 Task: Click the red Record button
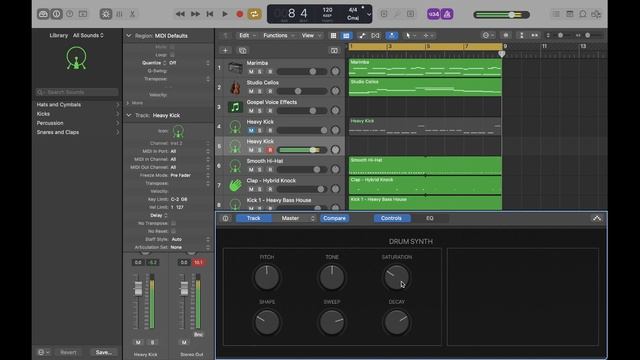pos(240,14)
